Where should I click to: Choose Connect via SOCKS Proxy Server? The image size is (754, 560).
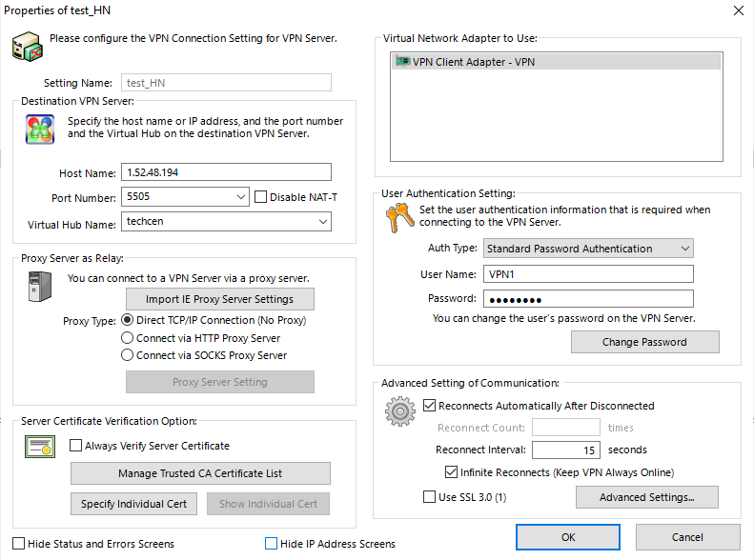tap(127, 355)
